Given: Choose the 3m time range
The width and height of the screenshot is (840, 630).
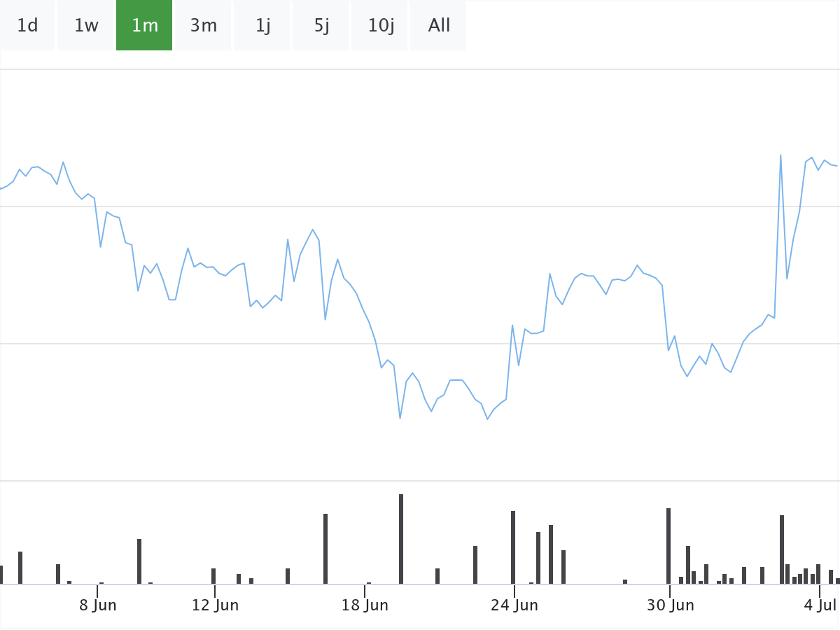Looking at the screenshot, I should pos(203,26).
